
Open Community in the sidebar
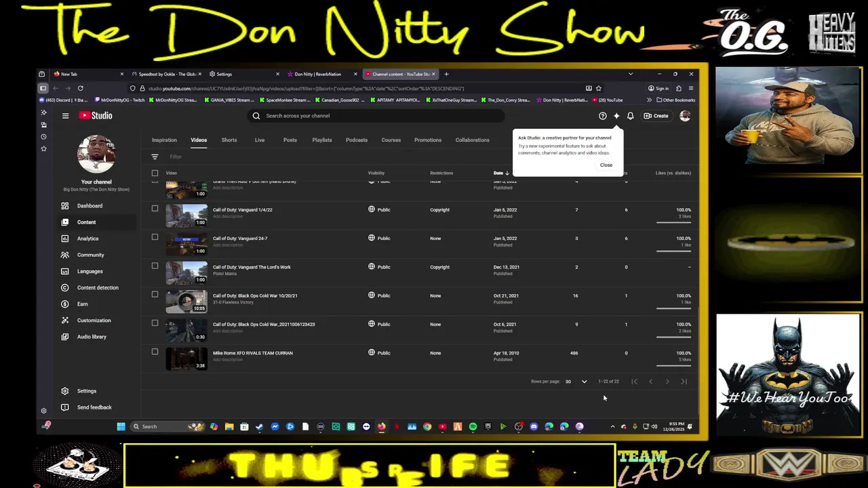tap(90, 255)
